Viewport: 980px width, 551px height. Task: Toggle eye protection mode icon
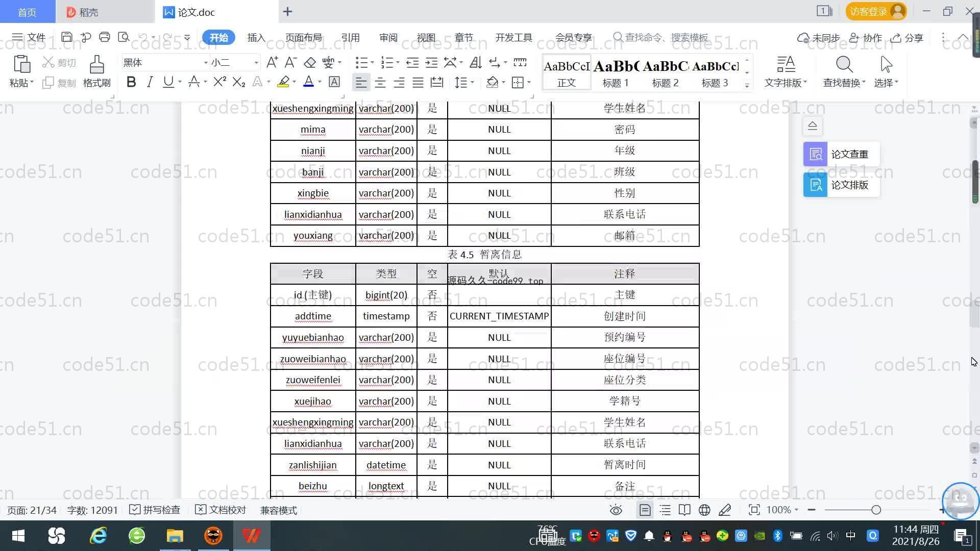[616, 510]
